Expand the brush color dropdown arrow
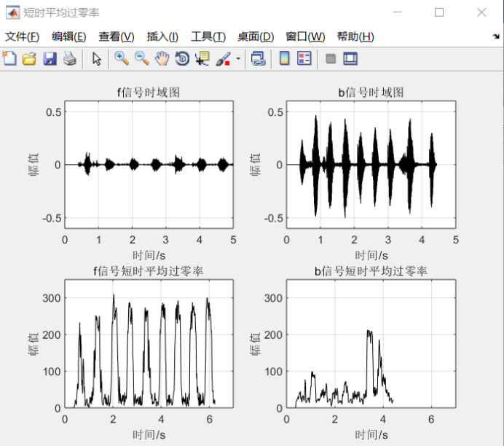 click(238, 59)
